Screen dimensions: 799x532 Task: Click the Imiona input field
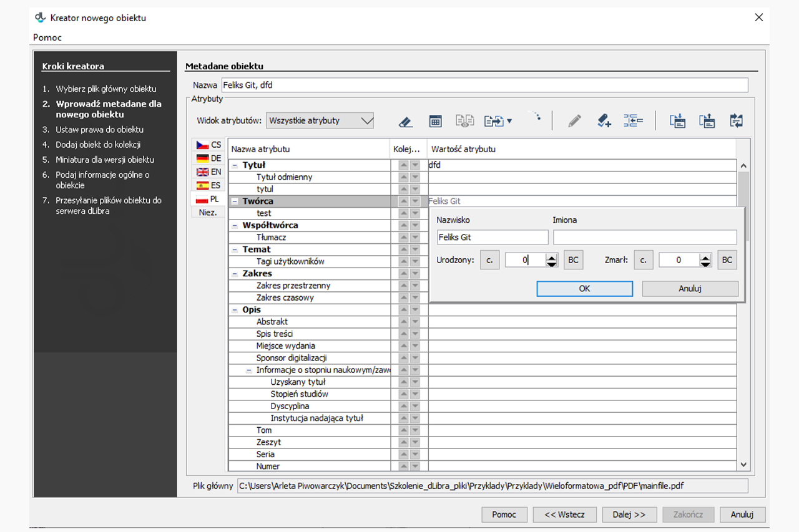[644, 237]
